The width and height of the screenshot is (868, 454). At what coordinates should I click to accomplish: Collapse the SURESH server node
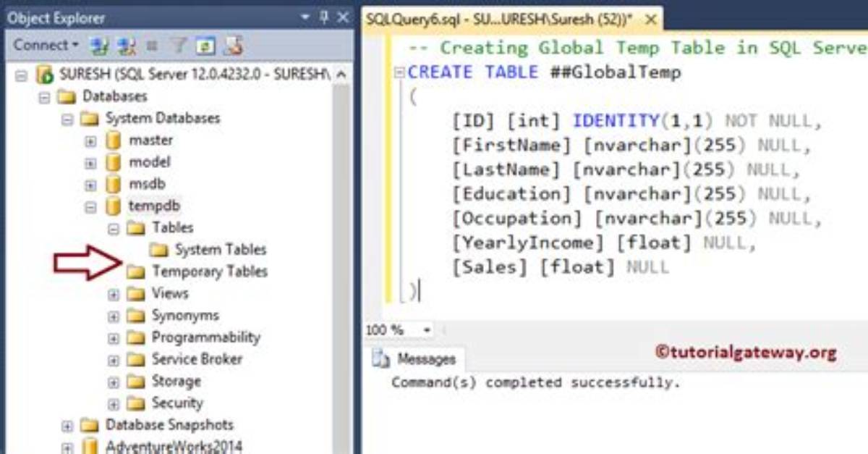pos(20,75)
